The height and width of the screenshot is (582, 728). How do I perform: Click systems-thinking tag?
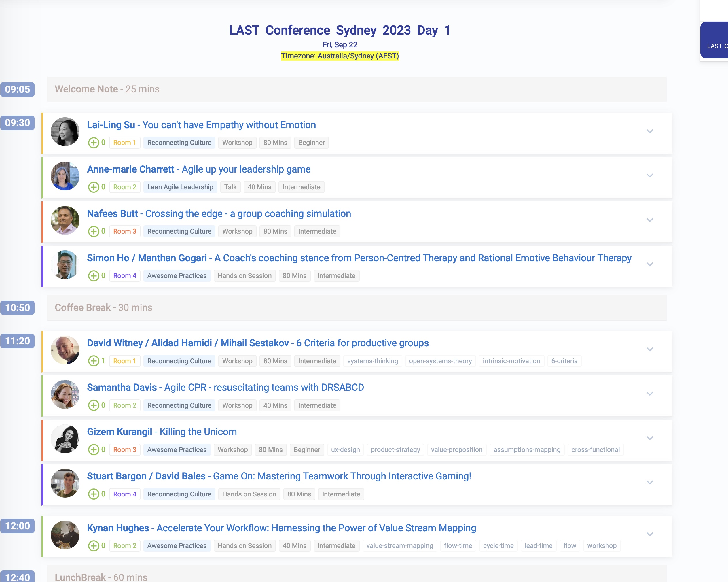pos(372,361)
